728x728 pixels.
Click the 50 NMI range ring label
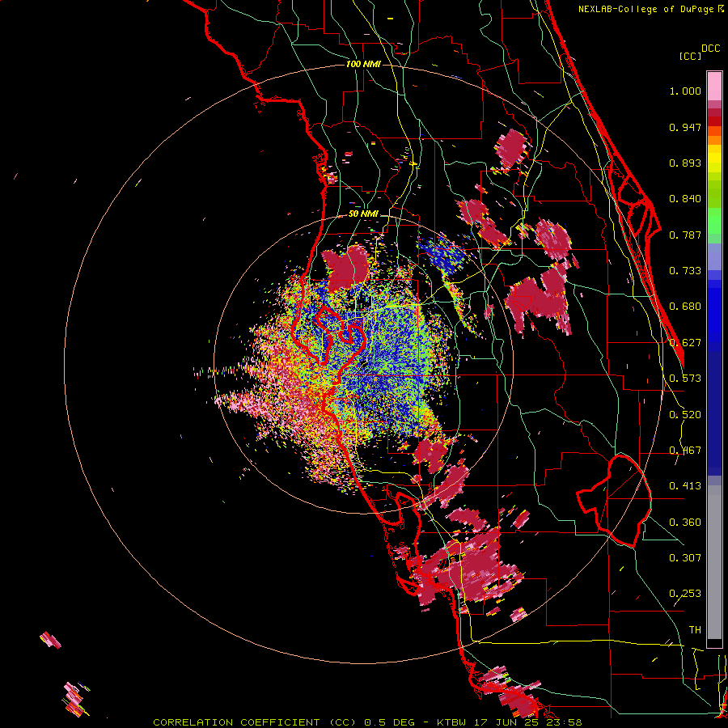363,214
